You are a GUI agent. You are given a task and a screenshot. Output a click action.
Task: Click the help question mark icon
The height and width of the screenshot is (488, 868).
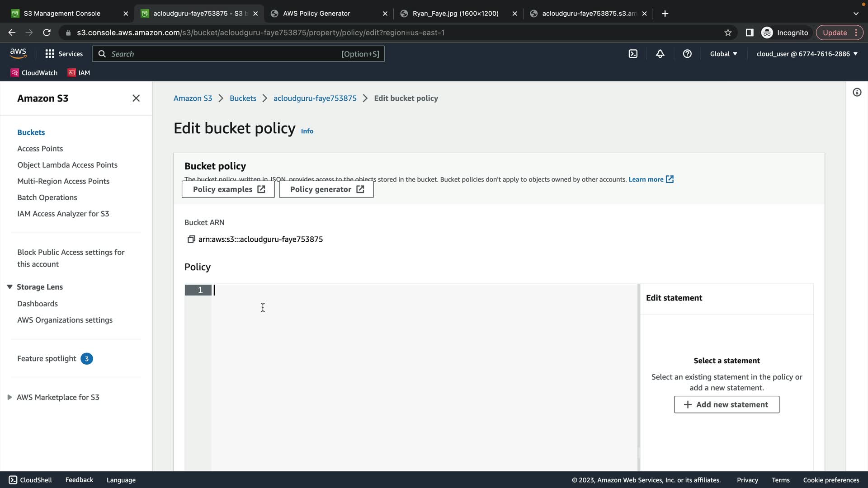click(687, 54)
